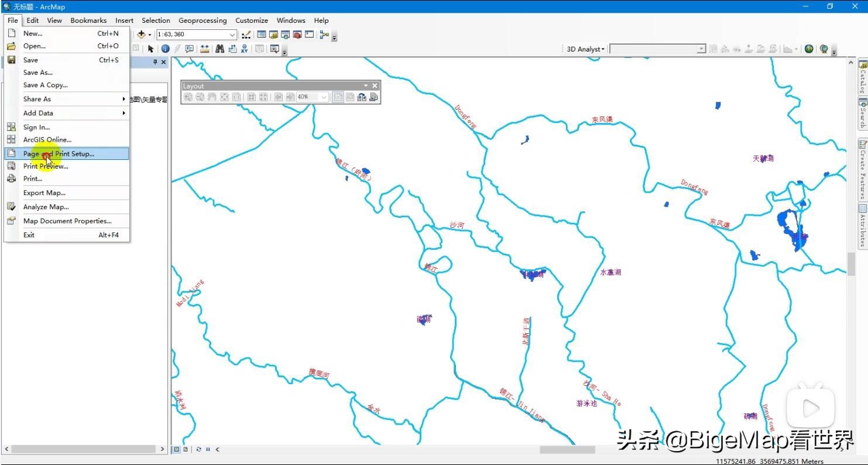This screenshot has height=465, width=868.
Task: Choose Save As from File menu
Action: point(67,73)
